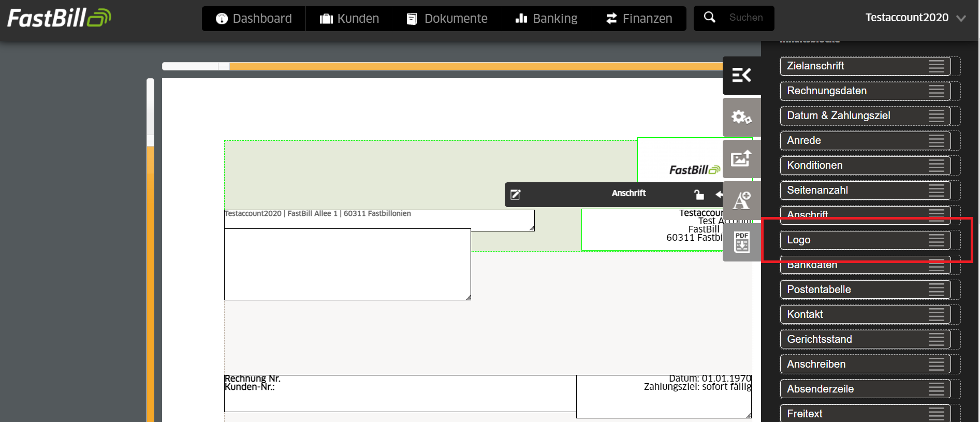This screenshot has width=980, height=422.
Task: Click the FastBill logo in header
Action: pyautogui.click(x=59, y=18)
